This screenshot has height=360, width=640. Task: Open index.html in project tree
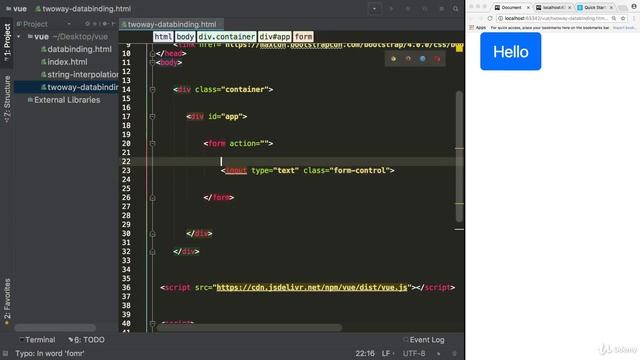tap(64, 62)
